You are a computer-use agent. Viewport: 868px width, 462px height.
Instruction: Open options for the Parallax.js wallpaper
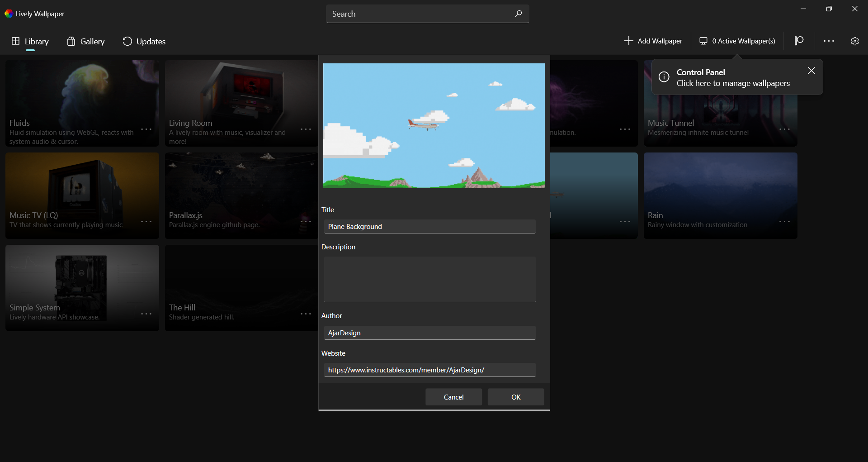click(306, 222)
